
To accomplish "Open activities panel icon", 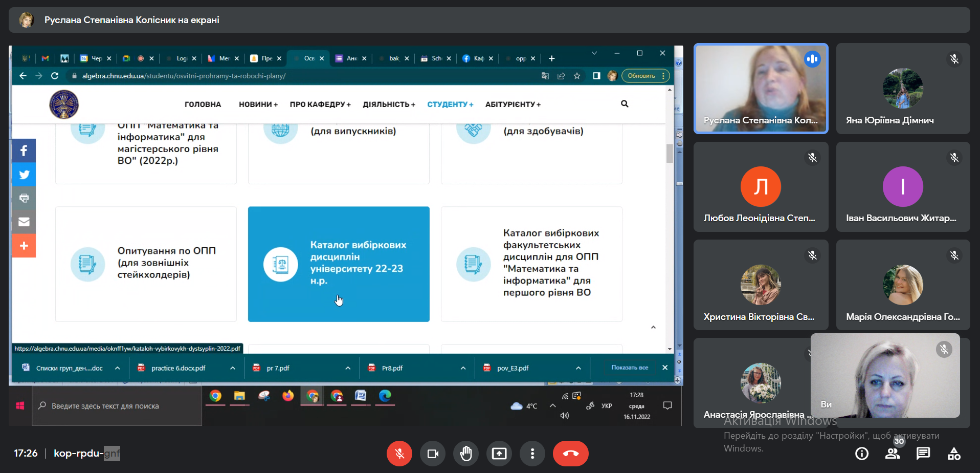I will 954,454.
